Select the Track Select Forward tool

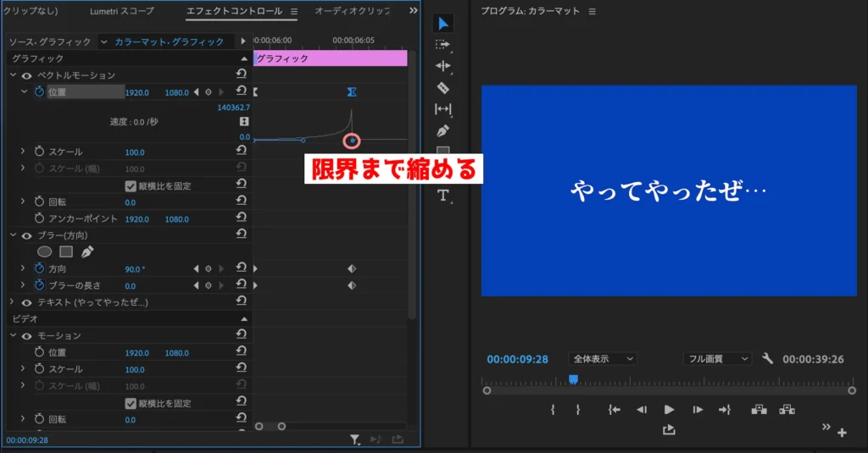tap(442, 44)
